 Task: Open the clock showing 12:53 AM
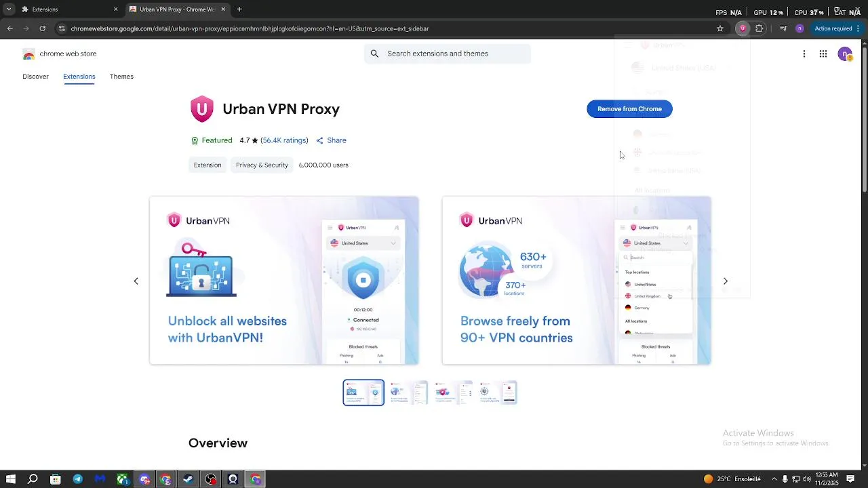point(827,479)
